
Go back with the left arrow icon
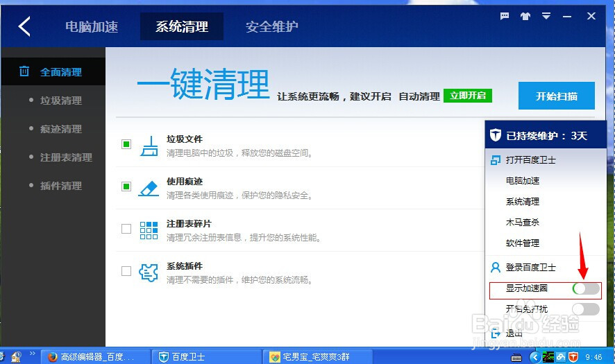click(24, 26)
